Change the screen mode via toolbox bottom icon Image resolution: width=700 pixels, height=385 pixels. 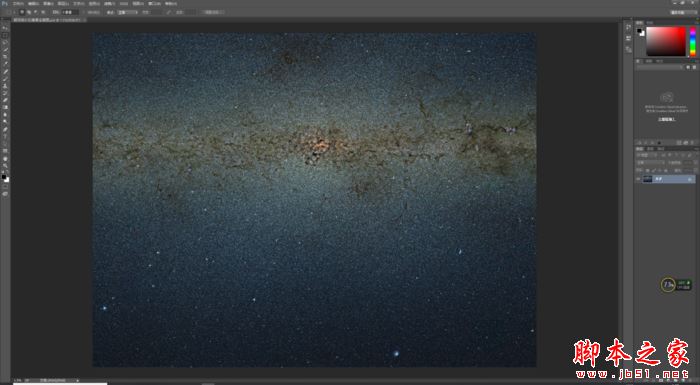tap(5, 194)
